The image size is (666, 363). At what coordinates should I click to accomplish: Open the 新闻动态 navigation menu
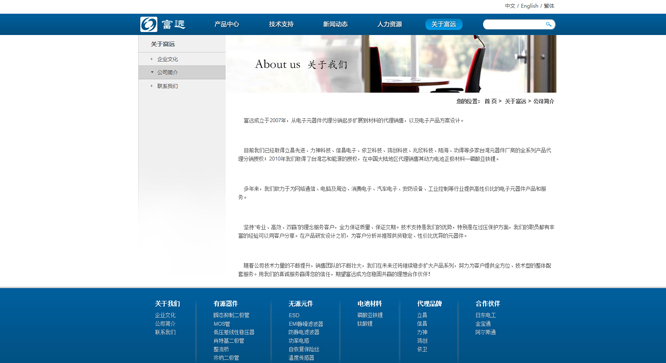pyautogui.click(x=335, y=24)
